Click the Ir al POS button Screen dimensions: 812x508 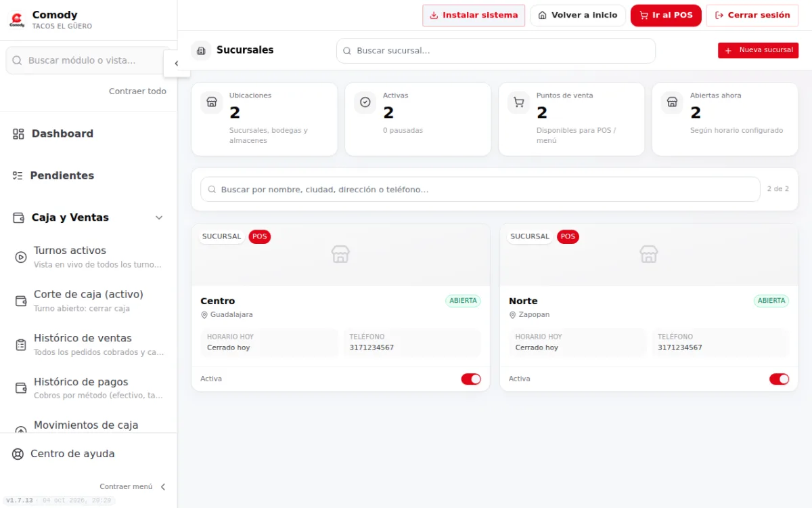[666, 16]
